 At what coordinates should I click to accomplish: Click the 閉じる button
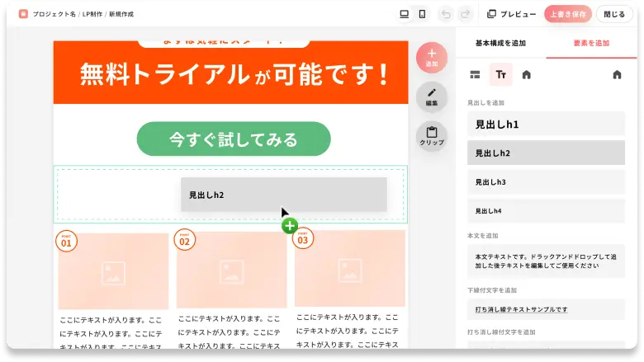tap(614, 14)
